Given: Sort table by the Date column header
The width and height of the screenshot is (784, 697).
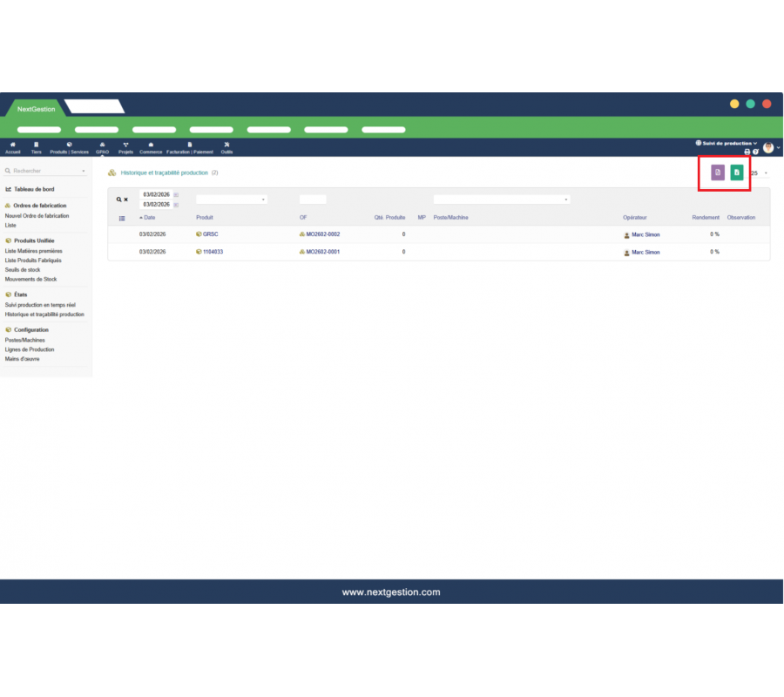Looking at the screenshot, I should pos(149,218).
